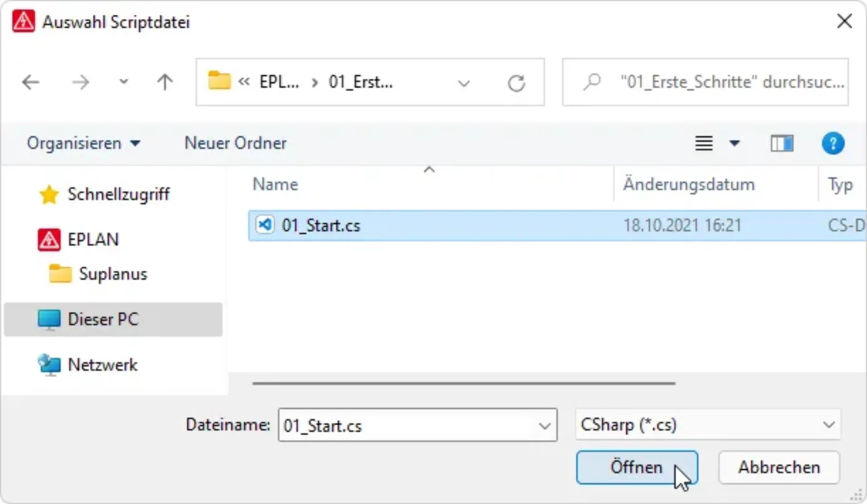Expand the CSharp (*.cs) file type dropdown
Viewport: 867px width, 504px height.
click(x=708, y=424)
